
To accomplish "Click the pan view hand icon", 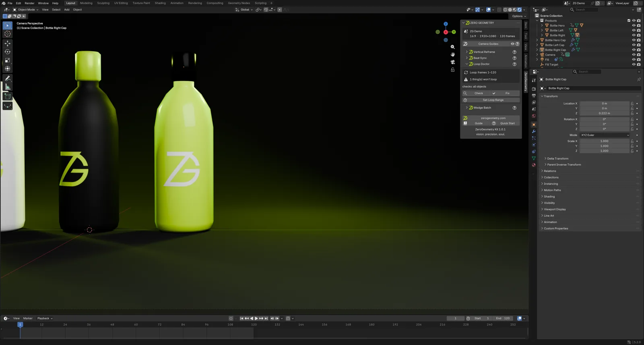I will coord(452,54).
